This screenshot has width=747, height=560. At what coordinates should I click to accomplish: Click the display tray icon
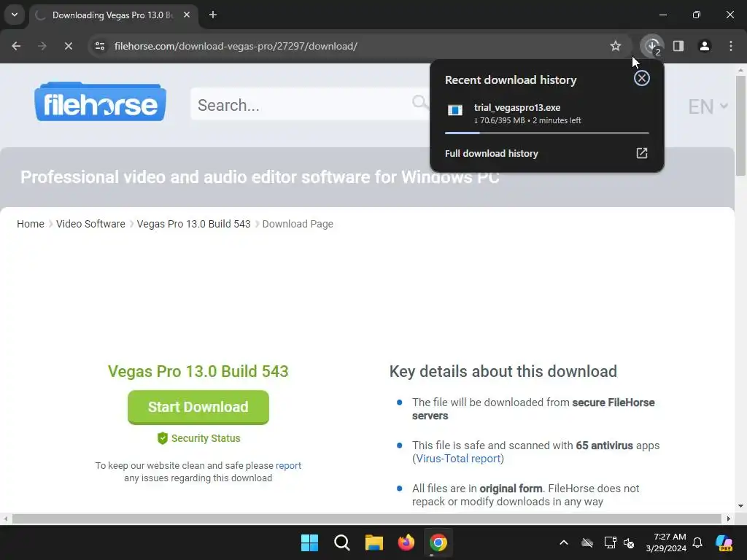611,542
